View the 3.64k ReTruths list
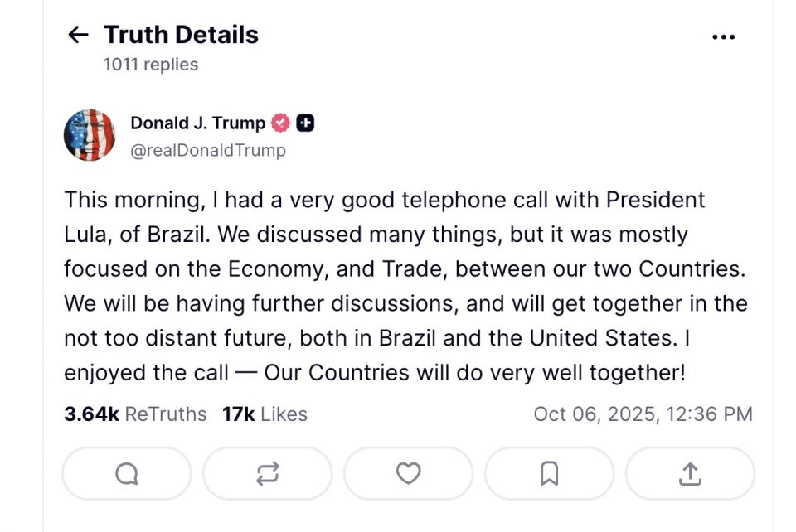Screen dimensions: 796x532 pos(135,414)
